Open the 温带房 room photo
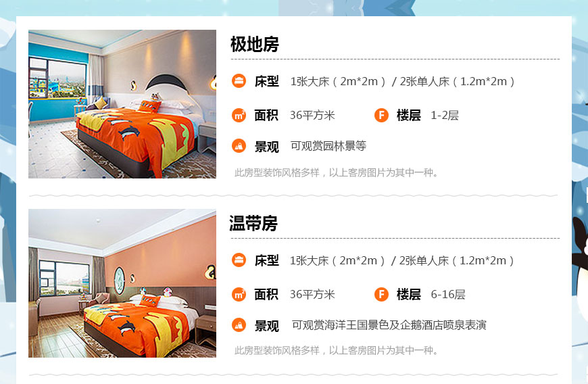The width and height of the screenshot is (588, 384). (122, 283)
